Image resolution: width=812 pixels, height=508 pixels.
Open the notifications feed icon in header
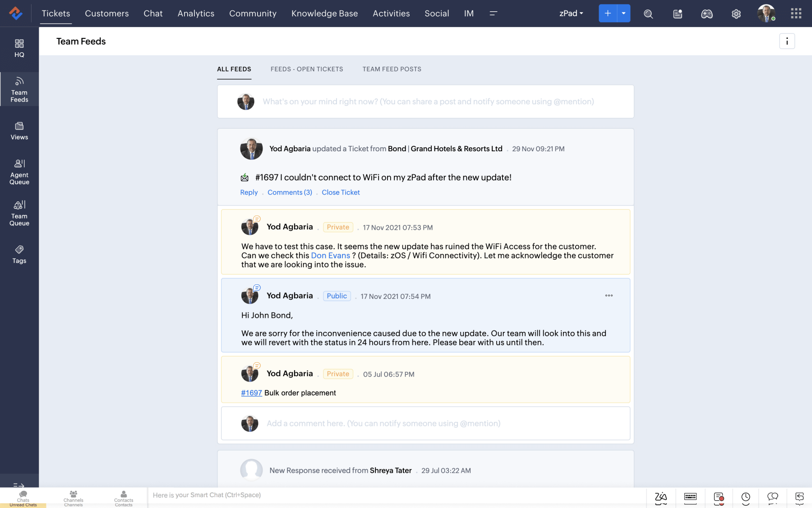[678, 14]
